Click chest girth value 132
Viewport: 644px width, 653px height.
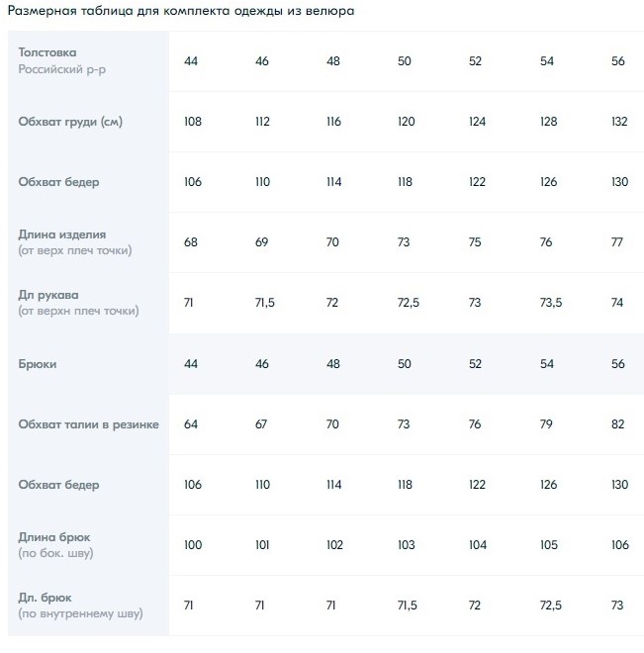coord(619,122)
